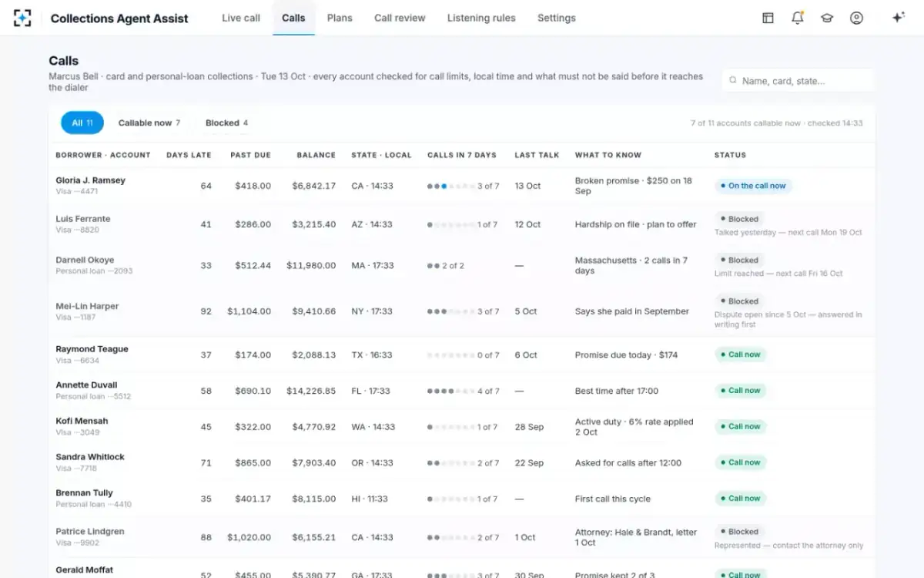The image size is (924, 578).
Task: Click note 'First call this cycle'
Action: [x=613, y=499]
